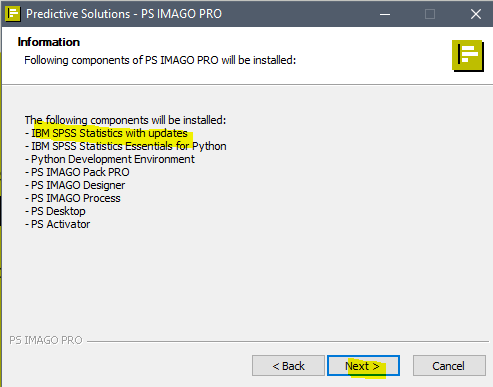Select the PS IMAGO Pack PRO entry
The width and height of the screenshot is (493, 387).
(77, 172)
